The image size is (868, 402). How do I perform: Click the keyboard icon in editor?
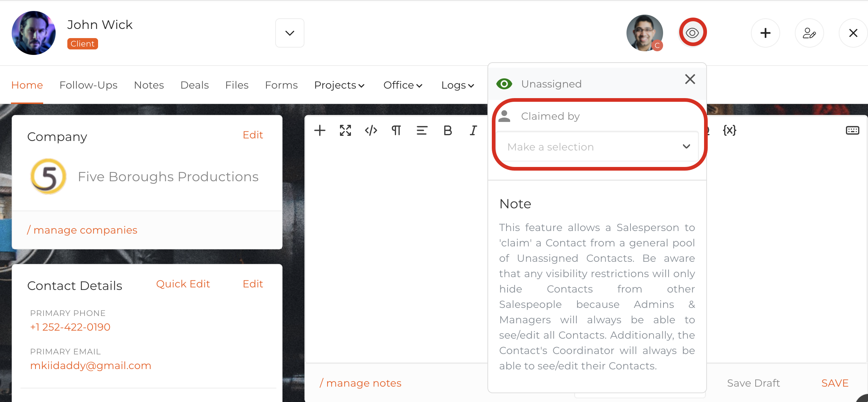pos(852,130)
